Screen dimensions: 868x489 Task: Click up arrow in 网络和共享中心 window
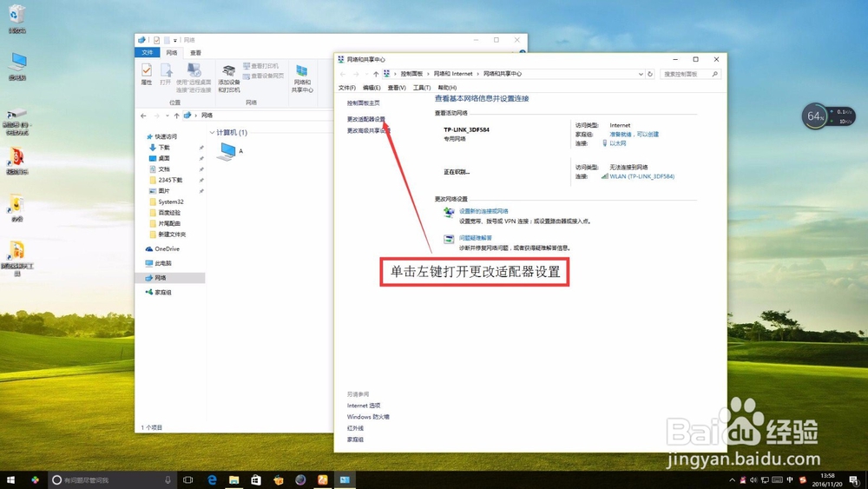[376, 74]
